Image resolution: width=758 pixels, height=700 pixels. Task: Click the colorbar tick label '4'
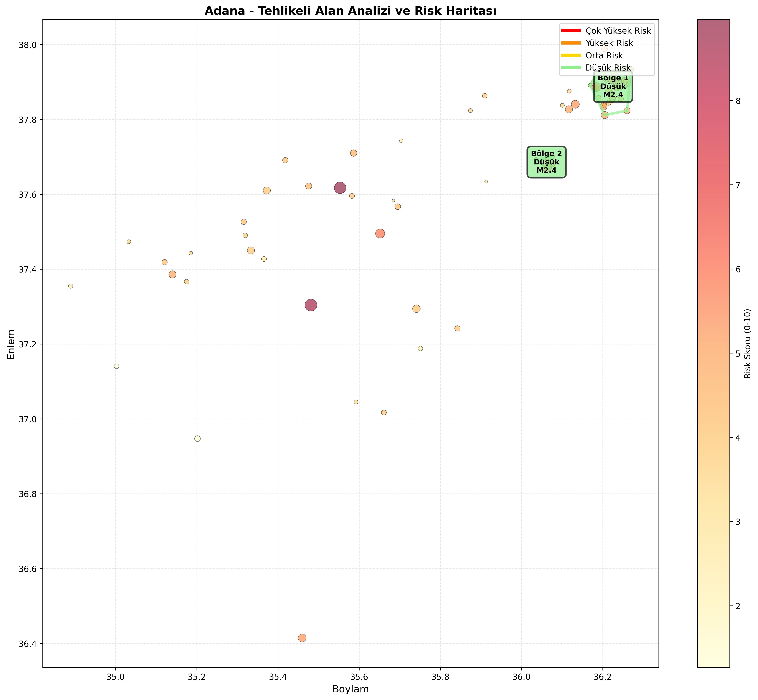point(738,438)
